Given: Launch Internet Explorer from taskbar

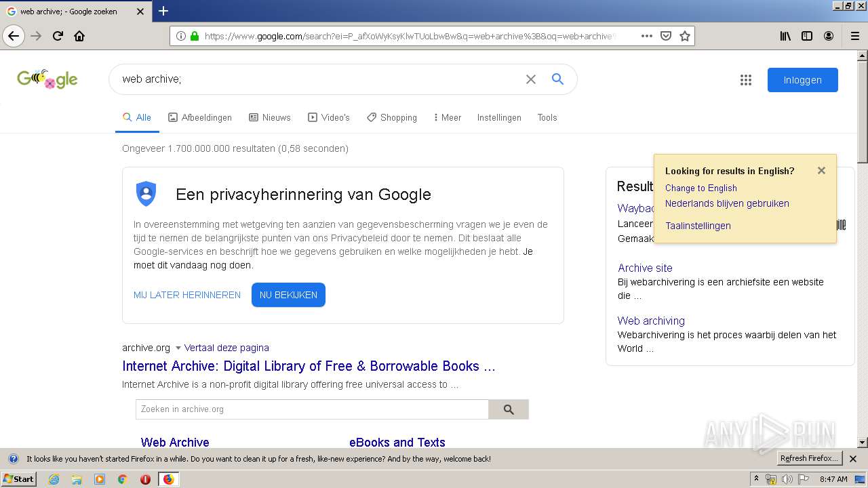Looking at the screenshot, I should pos(54,479).
